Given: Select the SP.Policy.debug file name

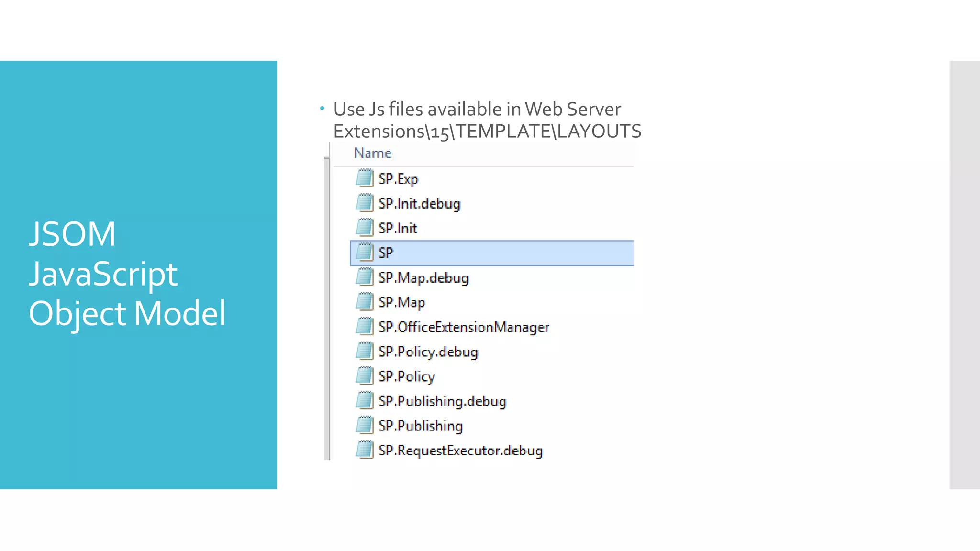Looking at the screenshot, I should (x=428, y=352).
